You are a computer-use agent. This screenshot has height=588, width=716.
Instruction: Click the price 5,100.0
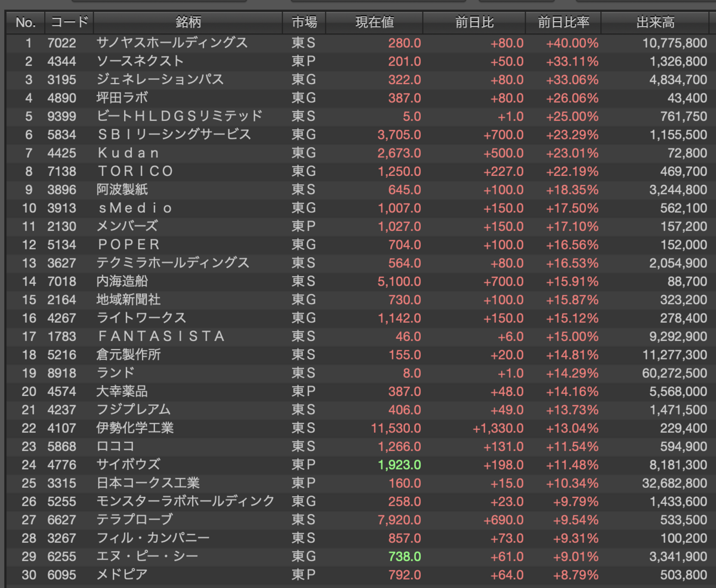coord(399,281)
